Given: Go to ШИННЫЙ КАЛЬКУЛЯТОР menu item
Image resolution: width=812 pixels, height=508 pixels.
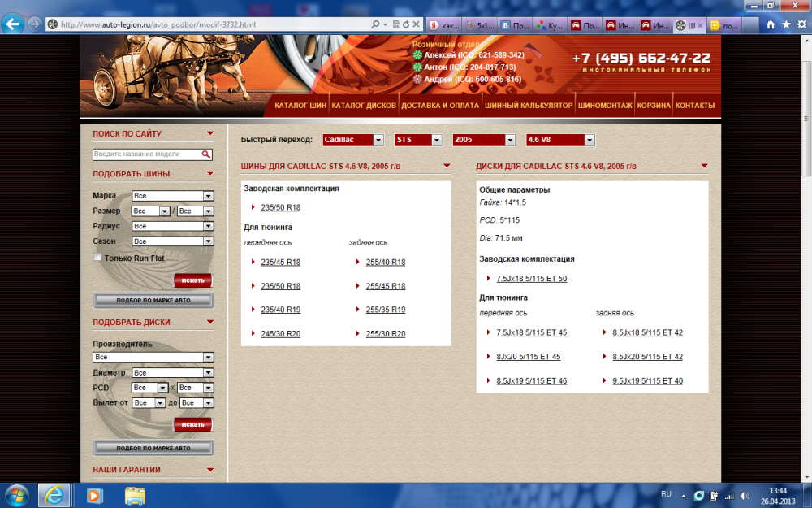Looking at the screenshot, I should tap(529, 106).
